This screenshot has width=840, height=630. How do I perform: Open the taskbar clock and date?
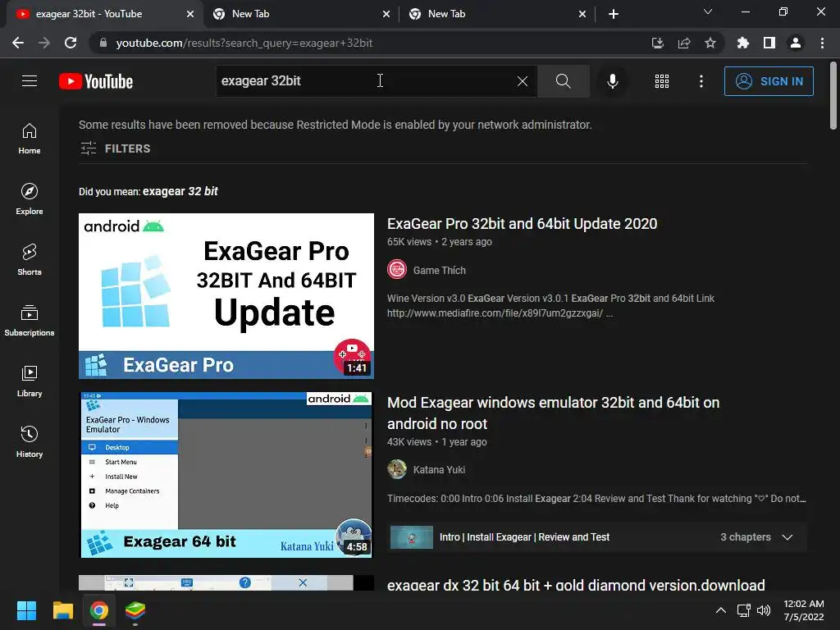click(x=804, y=610)
